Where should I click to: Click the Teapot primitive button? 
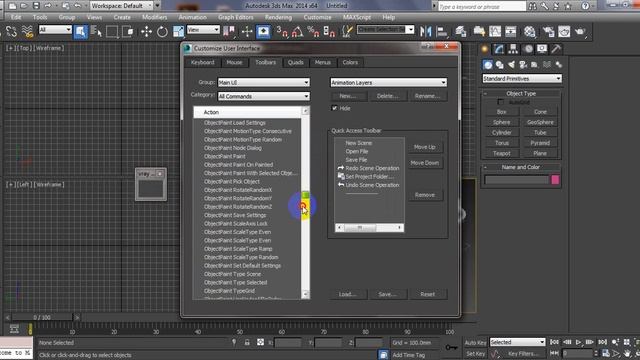[502, 153]
